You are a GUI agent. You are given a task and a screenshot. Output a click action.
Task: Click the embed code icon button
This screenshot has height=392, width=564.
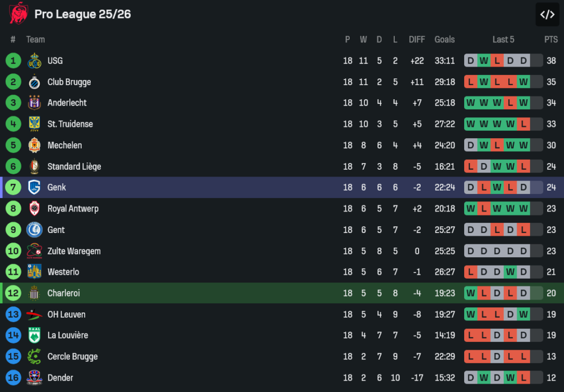pos(547,15)
